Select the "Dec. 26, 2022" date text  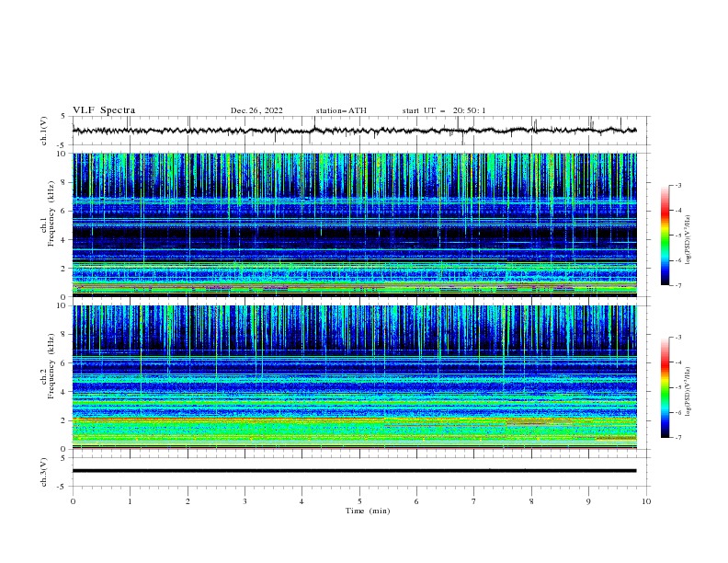[256, 110]
